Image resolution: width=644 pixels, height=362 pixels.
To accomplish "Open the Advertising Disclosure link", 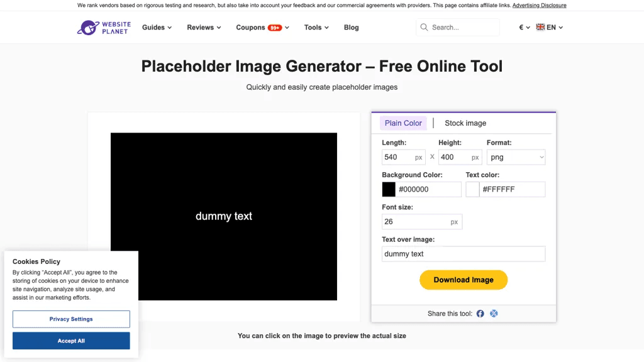I will tap(539, 5).
